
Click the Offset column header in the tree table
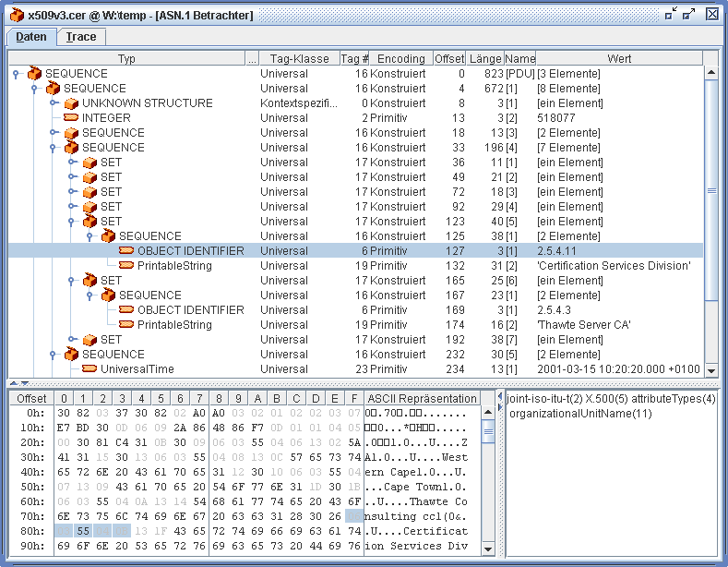449,58
